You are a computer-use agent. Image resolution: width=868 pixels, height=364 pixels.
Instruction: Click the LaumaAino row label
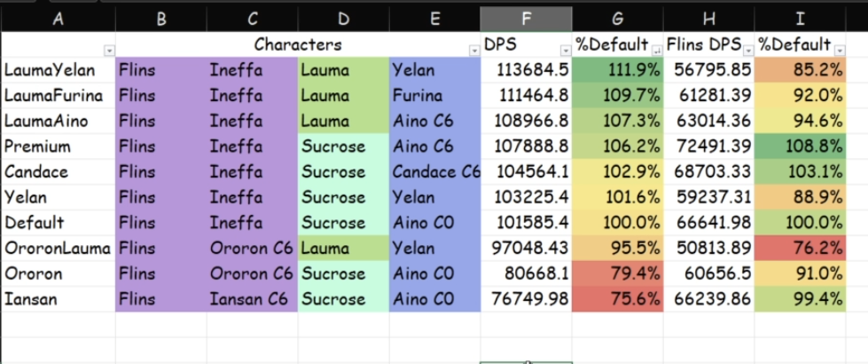coord(59,121)
